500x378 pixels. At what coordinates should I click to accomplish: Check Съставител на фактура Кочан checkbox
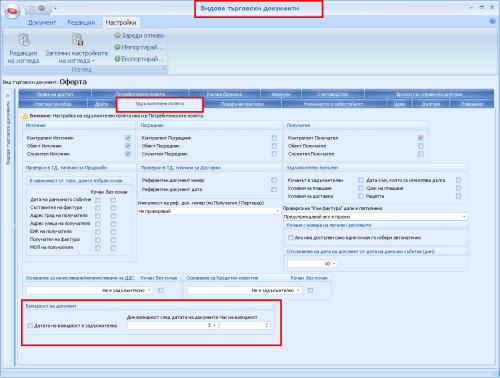click(x=98, y=208)
